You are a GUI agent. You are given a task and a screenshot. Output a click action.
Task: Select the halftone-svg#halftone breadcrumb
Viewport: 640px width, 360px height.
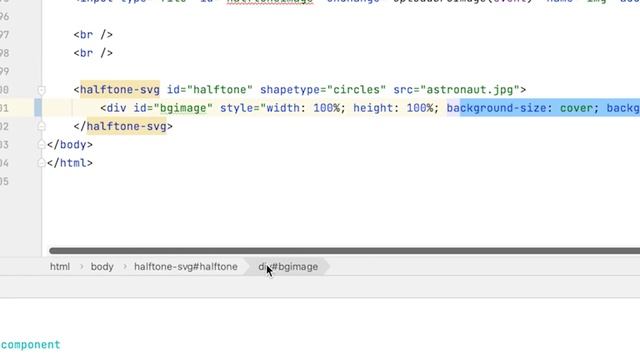coord(186,267)
